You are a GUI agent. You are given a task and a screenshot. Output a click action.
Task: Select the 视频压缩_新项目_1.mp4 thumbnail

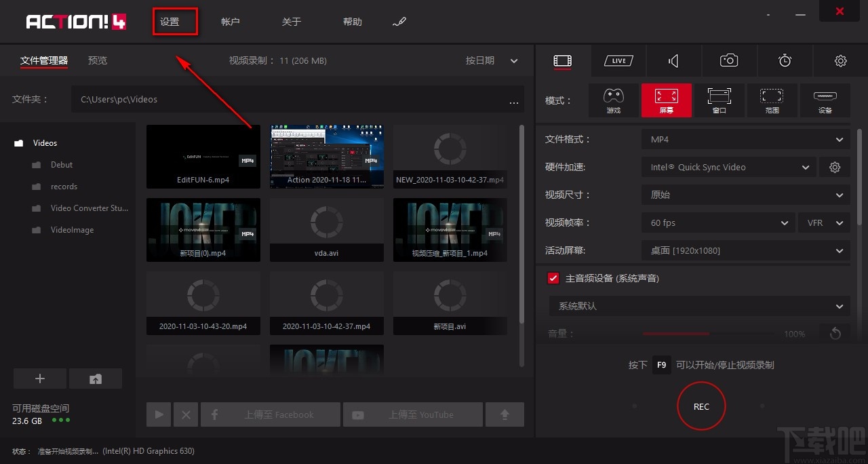coord(450,230)
